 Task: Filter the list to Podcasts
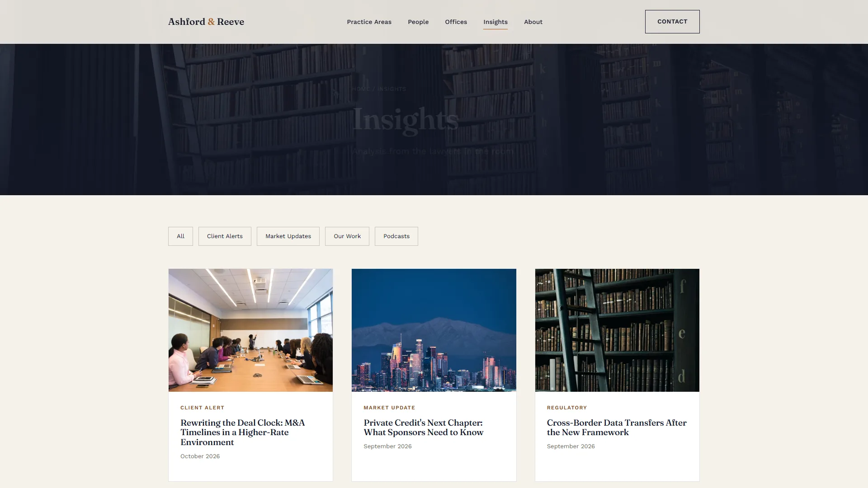tap(396, 236)
